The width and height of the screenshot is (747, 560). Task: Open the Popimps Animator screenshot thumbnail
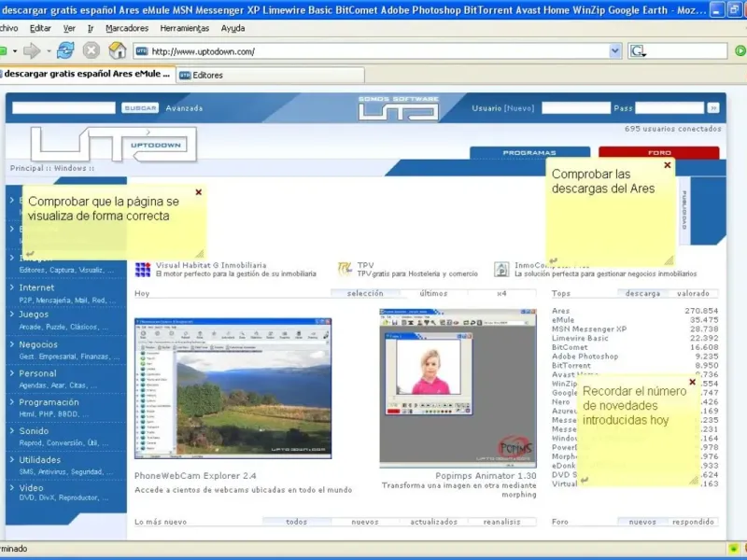click(x=458, y=387)
